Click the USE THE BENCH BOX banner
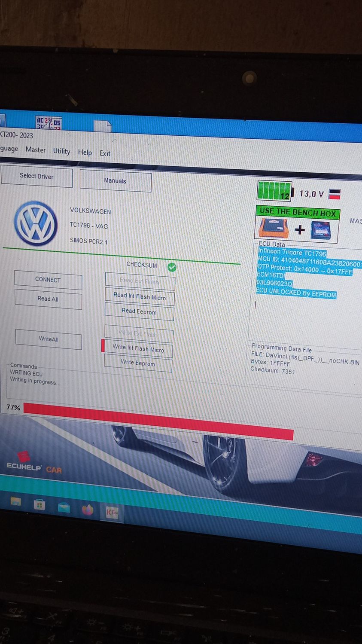The image size is (362, 644). pyautogui.click(x=298, y=212)
